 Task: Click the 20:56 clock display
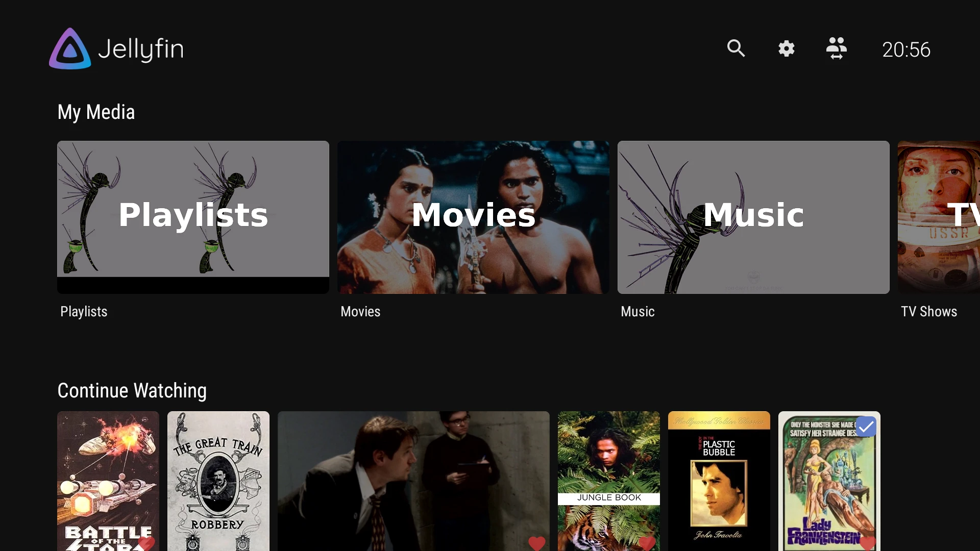click(906, 49)
